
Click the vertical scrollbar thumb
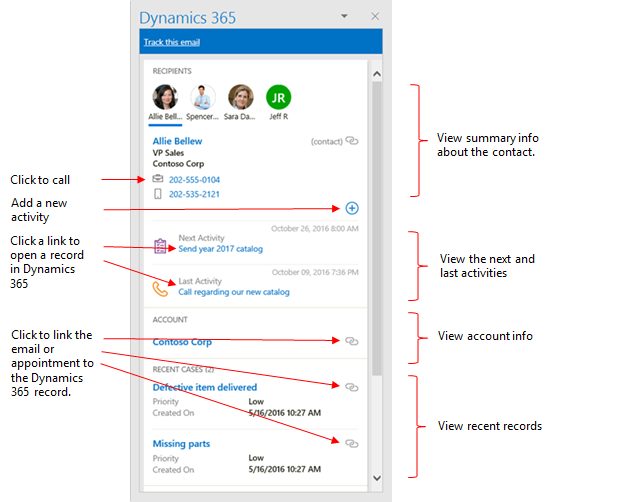coord(377,228)
